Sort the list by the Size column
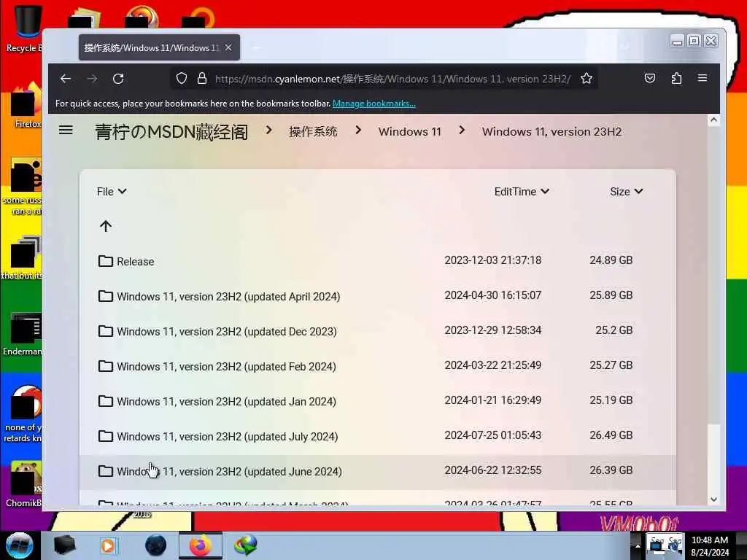Viewport: 747px width, 560px height. coord(627,192)
